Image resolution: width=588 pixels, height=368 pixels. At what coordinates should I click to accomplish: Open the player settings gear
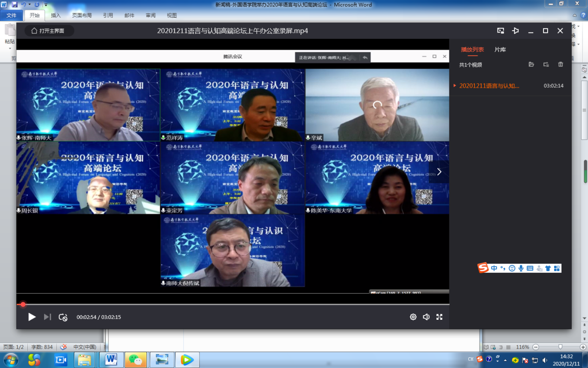[413, 317]
